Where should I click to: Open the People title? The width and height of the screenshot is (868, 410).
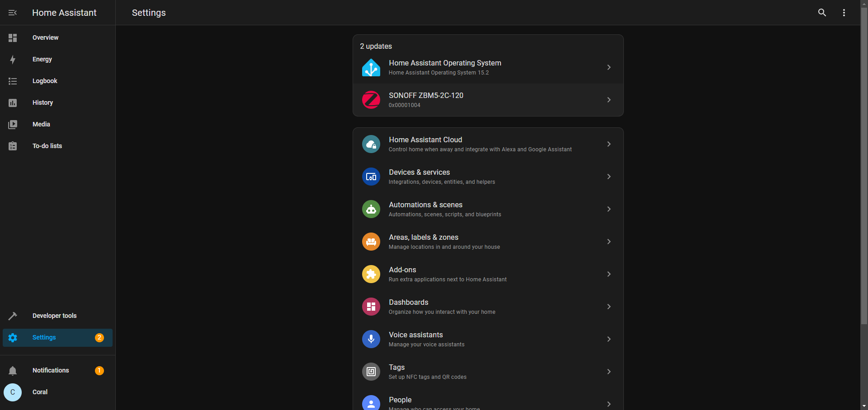[x=400, y=400]
